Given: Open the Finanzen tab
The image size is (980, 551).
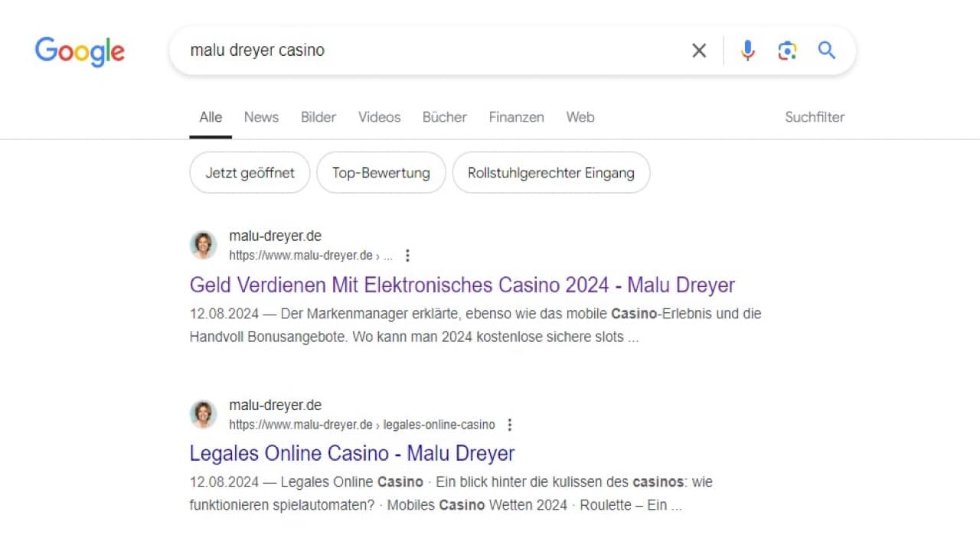Looking at the screenshot, I should [x=517, y=117].
